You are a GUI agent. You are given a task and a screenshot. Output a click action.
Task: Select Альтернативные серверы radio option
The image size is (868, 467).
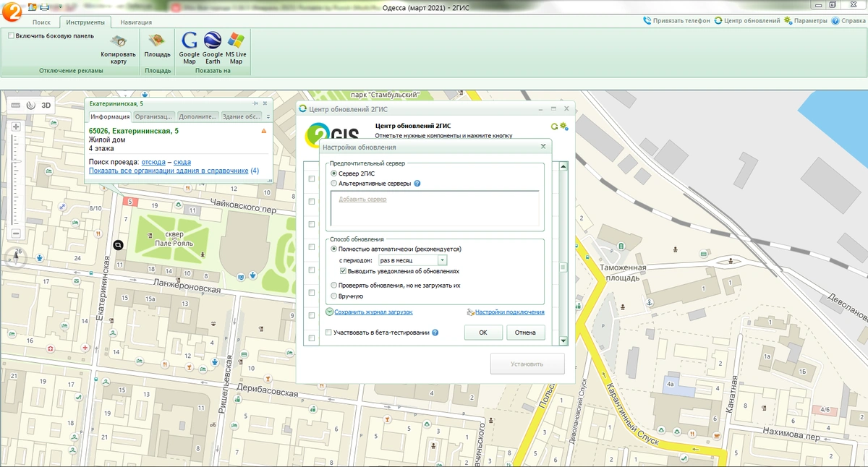[x=333, y=184]
